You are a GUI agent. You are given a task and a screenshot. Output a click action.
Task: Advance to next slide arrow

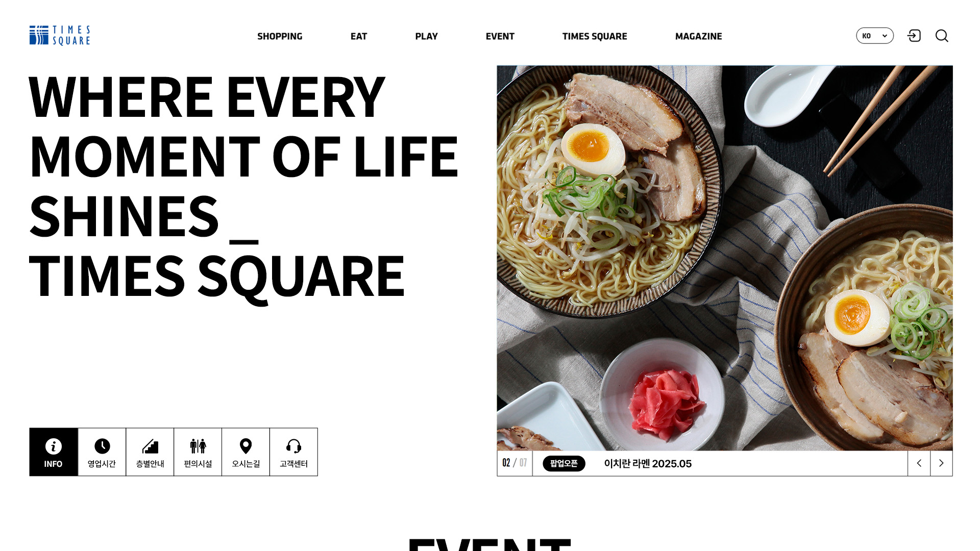941,463
